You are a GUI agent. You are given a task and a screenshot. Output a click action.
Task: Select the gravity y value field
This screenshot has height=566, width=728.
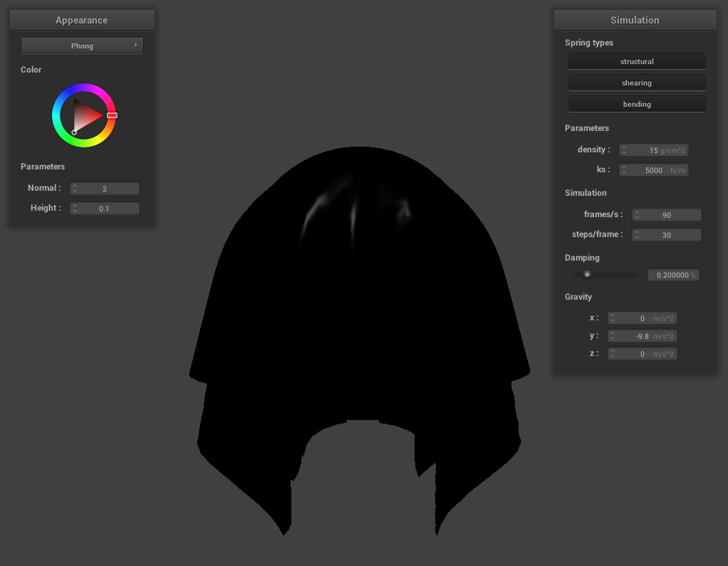pos(643,336)
